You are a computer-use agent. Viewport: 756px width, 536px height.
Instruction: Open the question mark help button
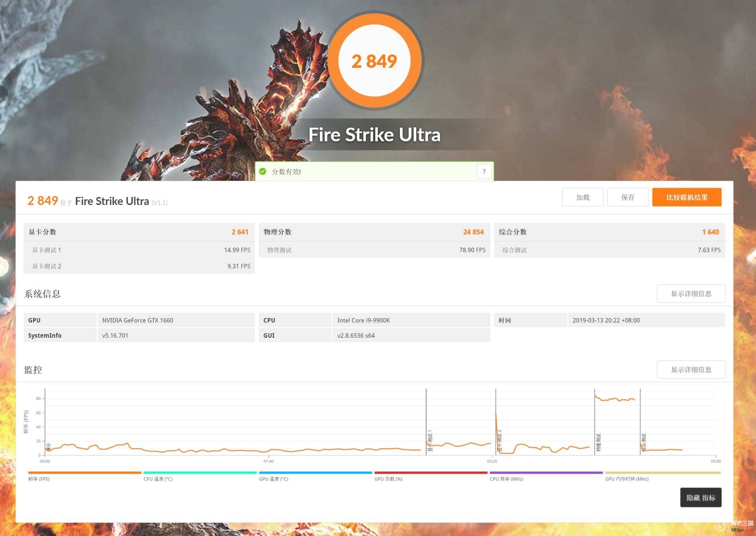(x=484, y=171)
